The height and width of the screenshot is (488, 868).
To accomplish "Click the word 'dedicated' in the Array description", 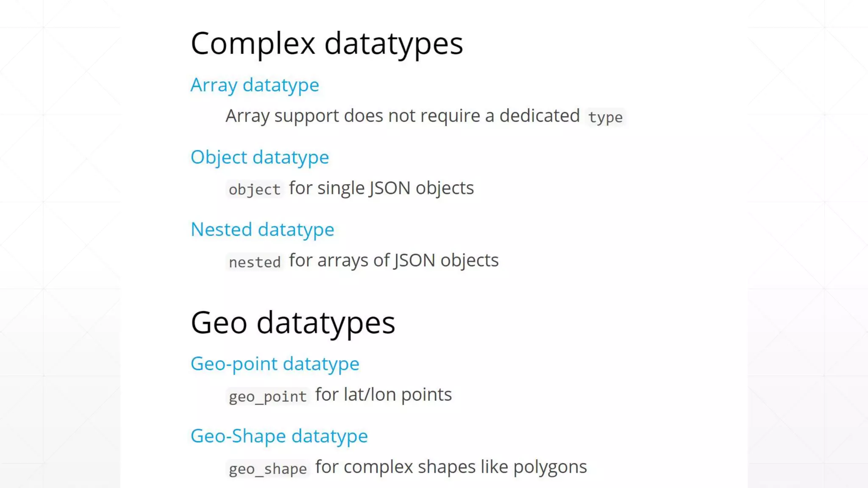I will [x=539, y=116].
